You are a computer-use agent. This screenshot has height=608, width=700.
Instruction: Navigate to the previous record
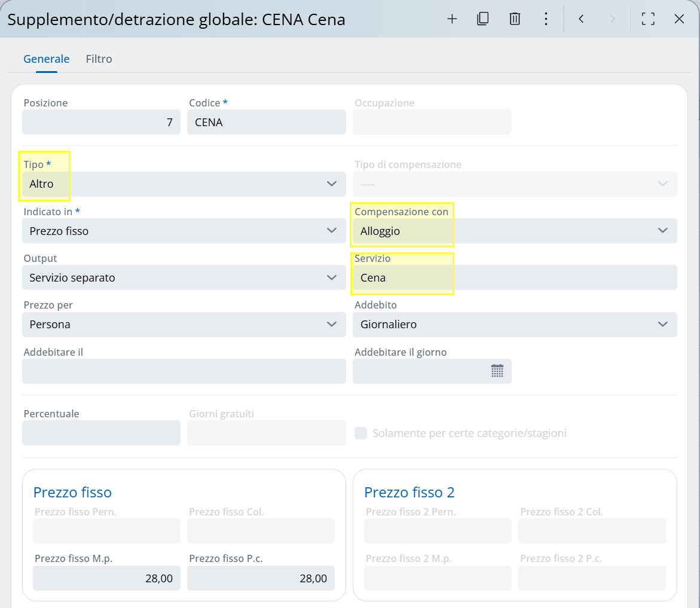tap(580, 19)
